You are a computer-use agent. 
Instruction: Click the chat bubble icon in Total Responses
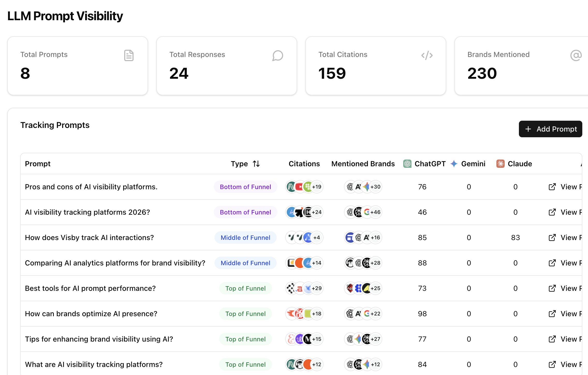pyautogui.click(x=277, y=55)
